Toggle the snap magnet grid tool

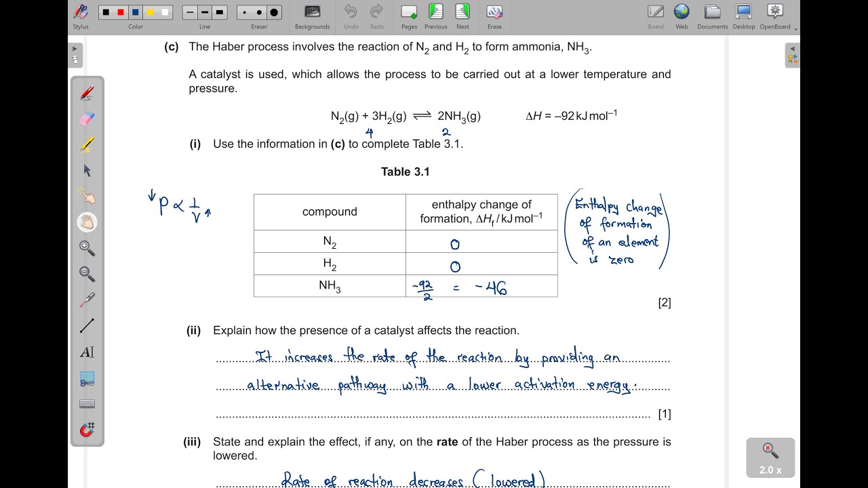coord(87,430)
